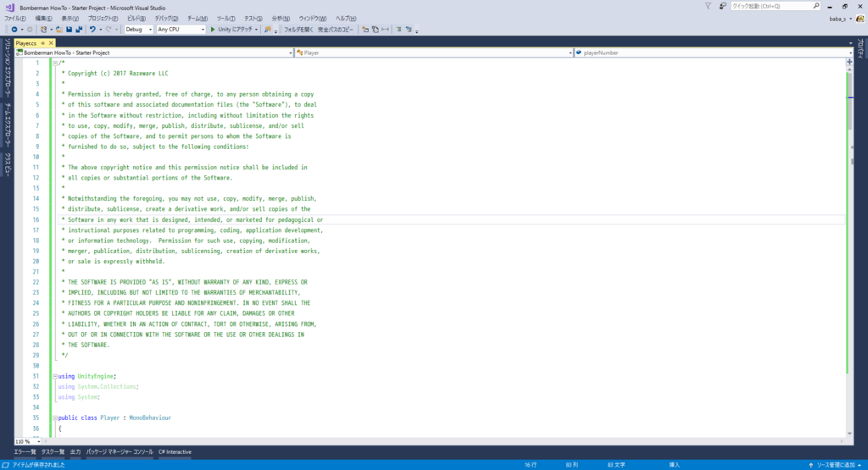Click the Navigate Backward arrow icon
Screen dimensions: 868x470
point(14,30)
